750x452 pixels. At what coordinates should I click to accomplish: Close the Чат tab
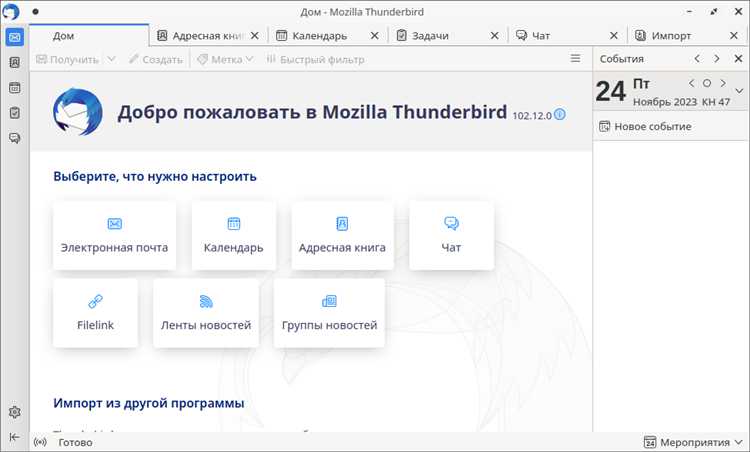[614, 36]
